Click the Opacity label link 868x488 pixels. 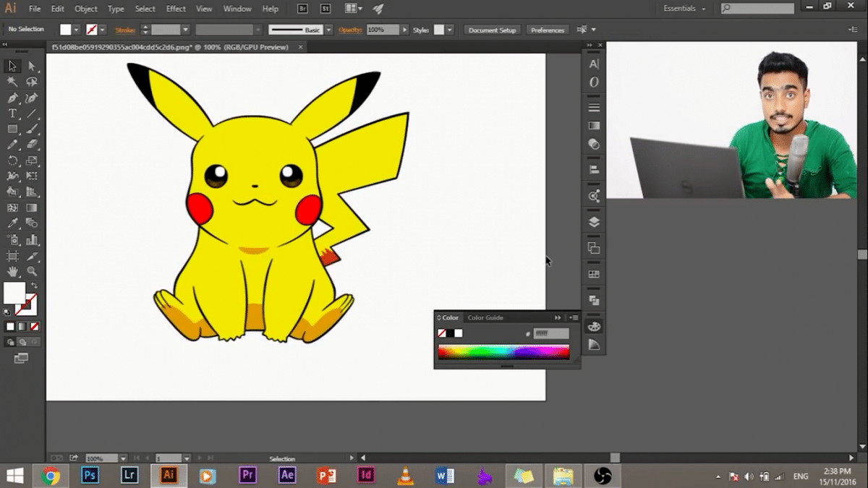(351, 30)
